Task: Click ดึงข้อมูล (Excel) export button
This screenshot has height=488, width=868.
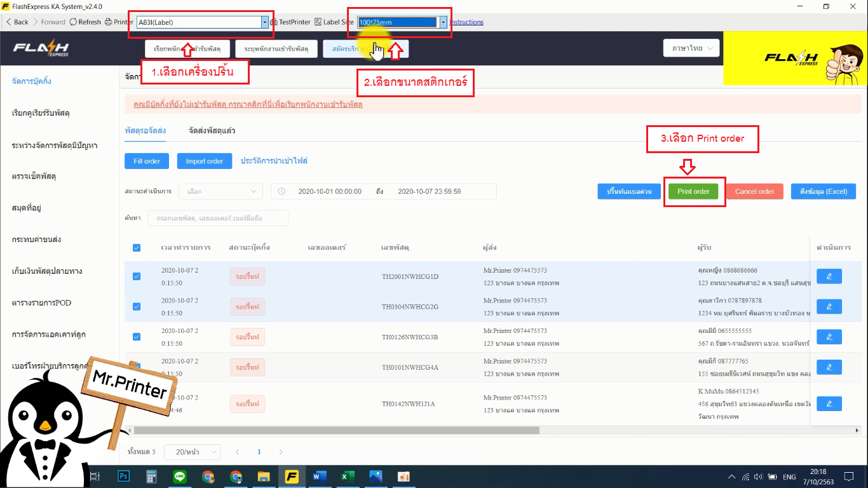Action: tap(824, 191)
